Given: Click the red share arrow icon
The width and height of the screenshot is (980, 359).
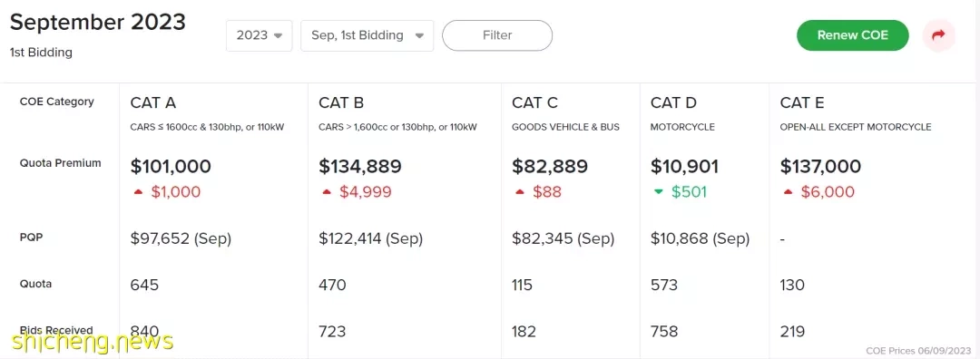Looking at the screenshot, I should coord(938,35).
